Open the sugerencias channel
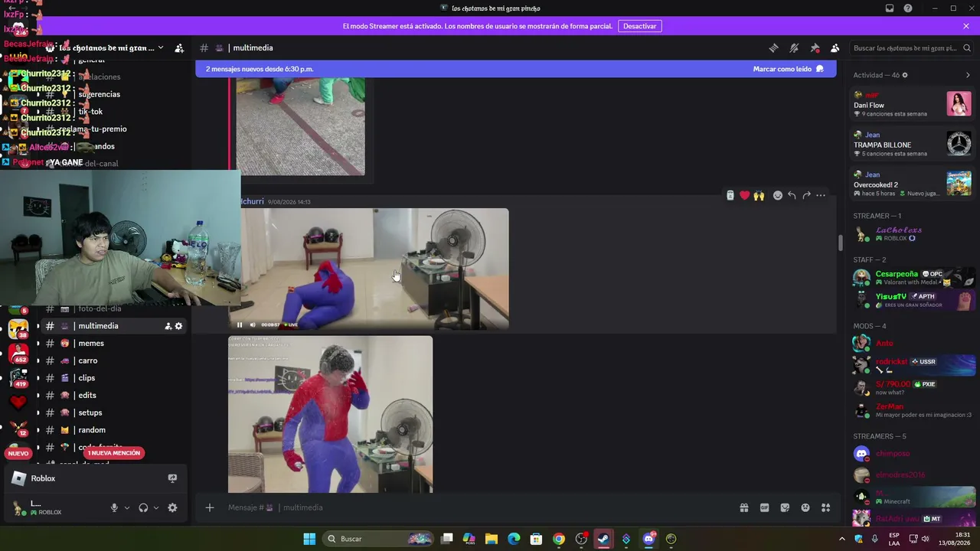Viewport: 980px width, 551px height. tap(99, 94)
